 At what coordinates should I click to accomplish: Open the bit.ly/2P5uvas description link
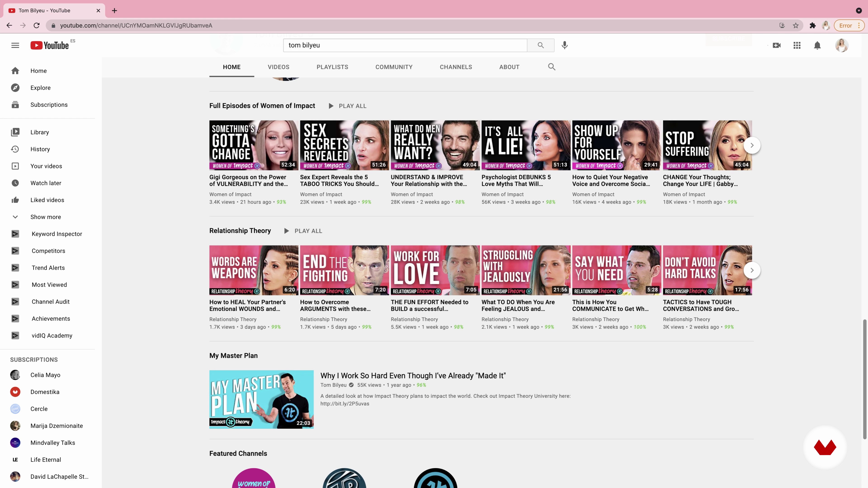[345, 404]
